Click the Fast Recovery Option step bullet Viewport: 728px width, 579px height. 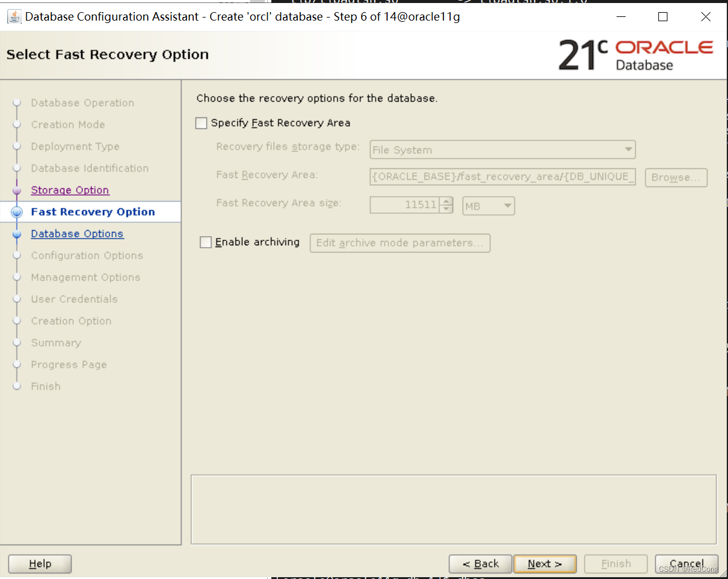point(17,212)
